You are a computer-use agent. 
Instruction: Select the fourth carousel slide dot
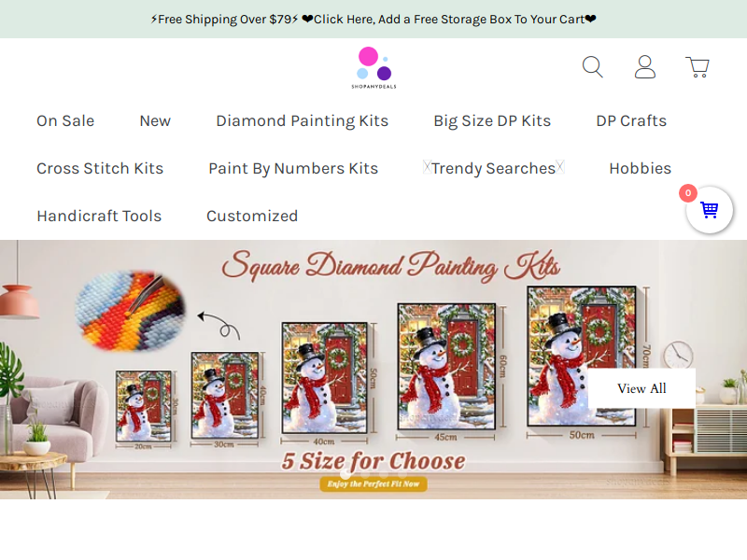pyautogui.click(x=402, y=474)
